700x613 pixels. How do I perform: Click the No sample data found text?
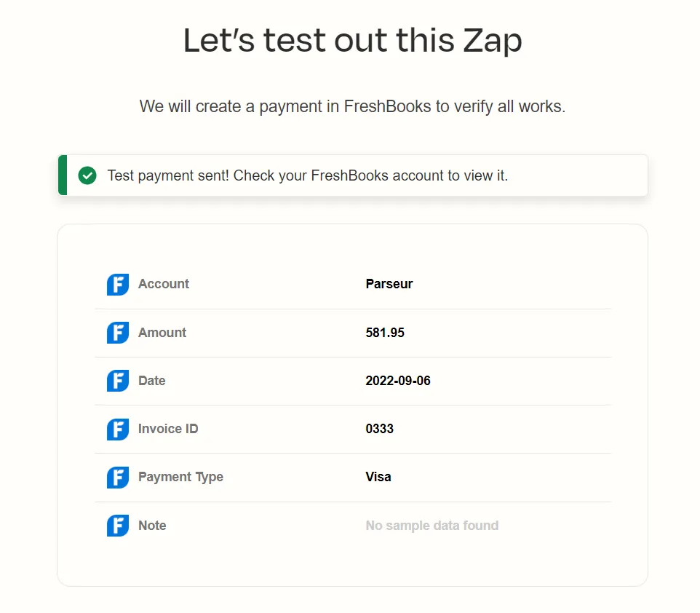[431, 526]
